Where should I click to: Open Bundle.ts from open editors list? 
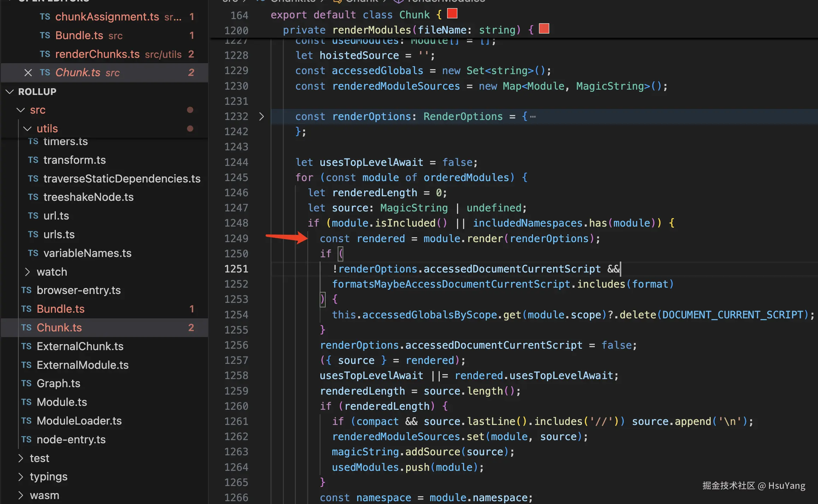(79, 35)
